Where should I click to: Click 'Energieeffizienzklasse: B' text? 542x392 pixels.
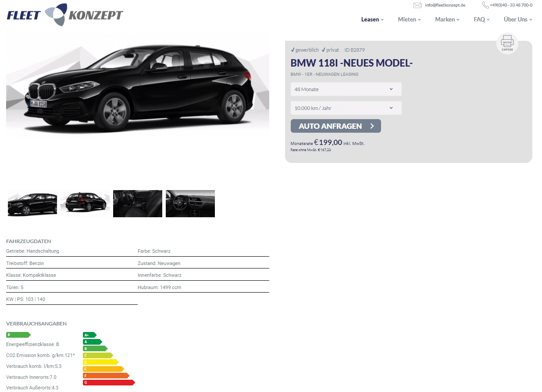(x=32, y=344)
